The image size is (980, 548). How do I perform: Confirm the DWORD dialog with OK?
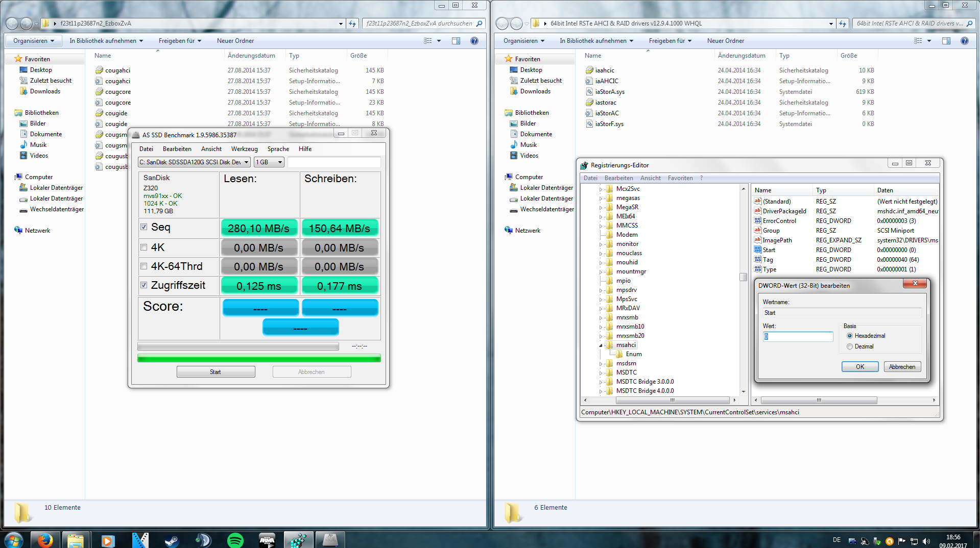[x=860, y=367]
